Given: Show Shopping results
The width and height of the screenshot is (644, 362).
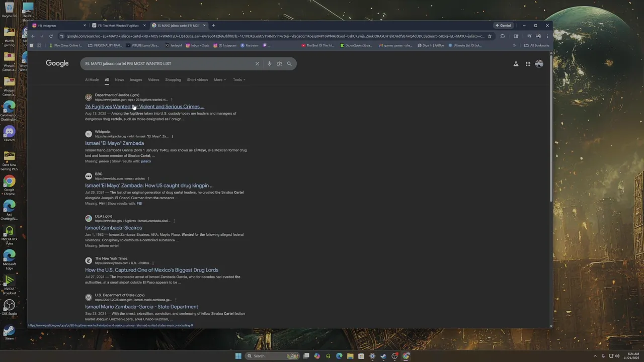Looking at the screenshot, I should (x=173, y=79).
